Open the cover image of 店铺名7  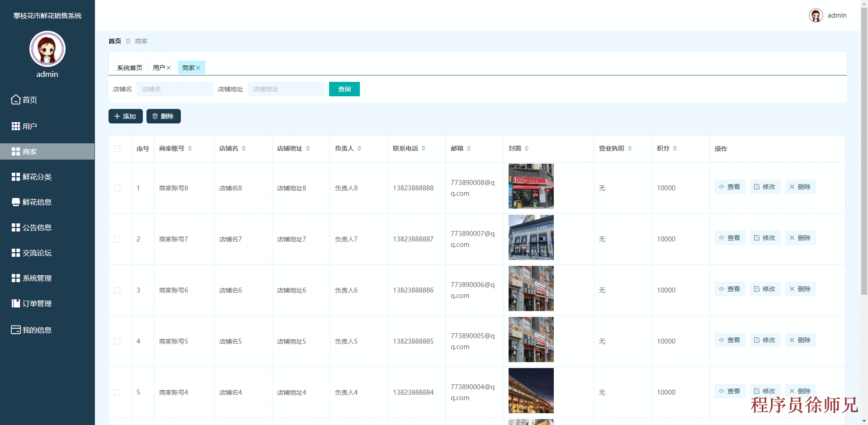pos(531,237)
